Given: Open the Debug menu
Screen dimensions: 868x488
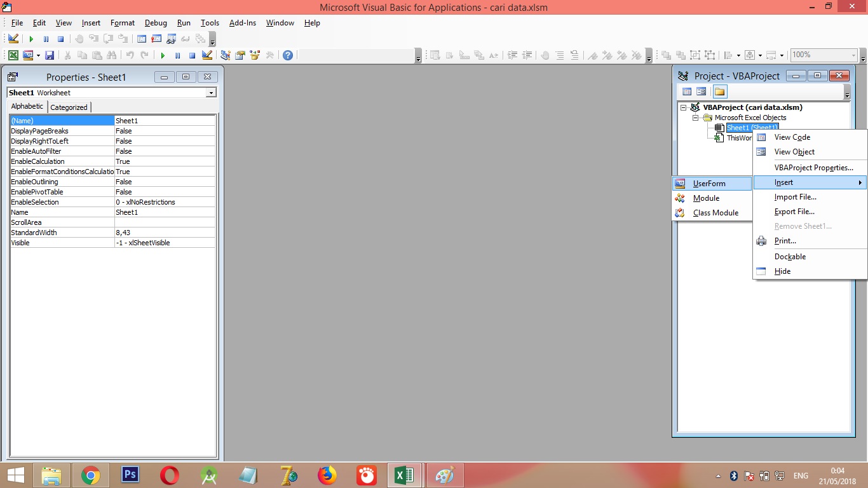Looking at the screenshot, I should pos(156,23).
